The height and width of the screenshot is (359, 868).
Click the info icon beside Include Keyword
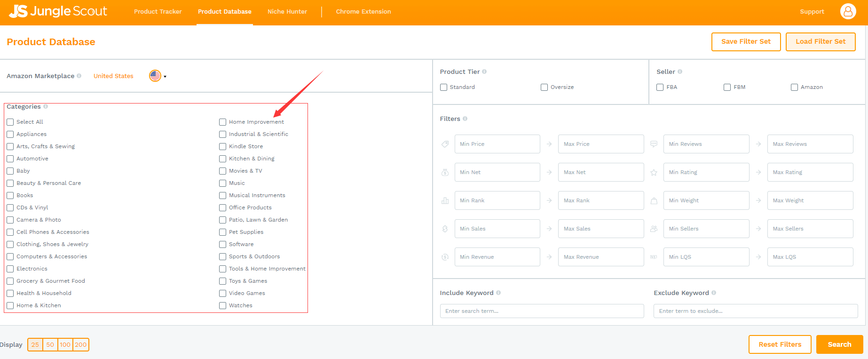498,293
